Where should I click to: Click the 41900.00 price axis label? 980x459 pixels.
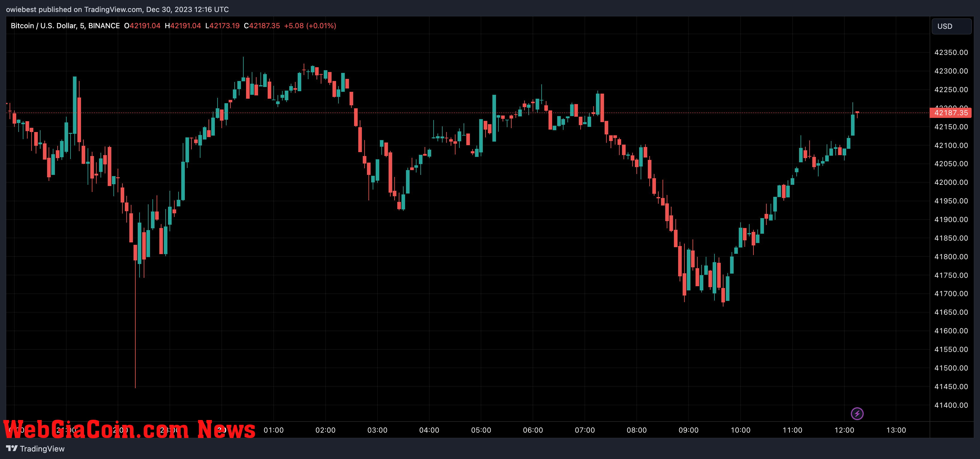(x=951, y=219)
